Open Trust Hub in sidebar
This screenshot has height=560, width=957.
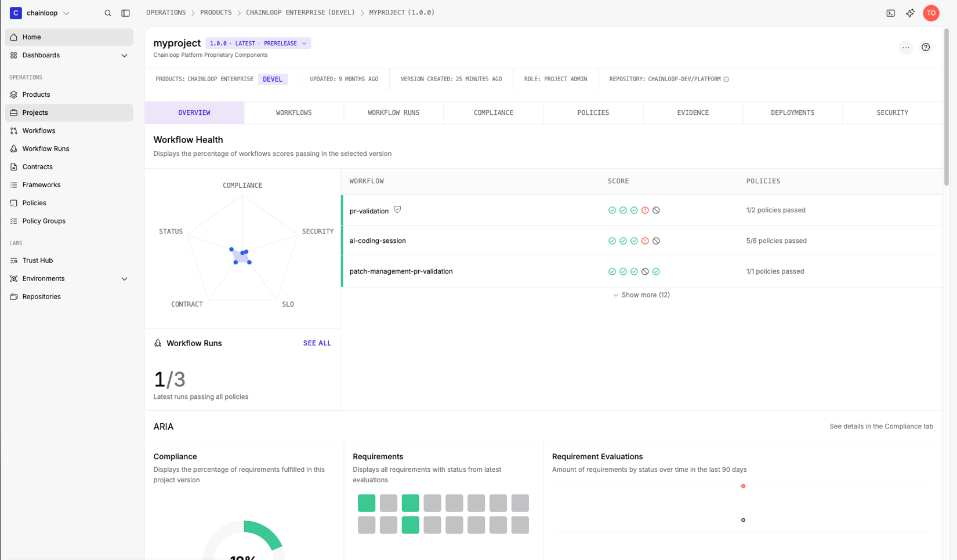click(69, 261)
